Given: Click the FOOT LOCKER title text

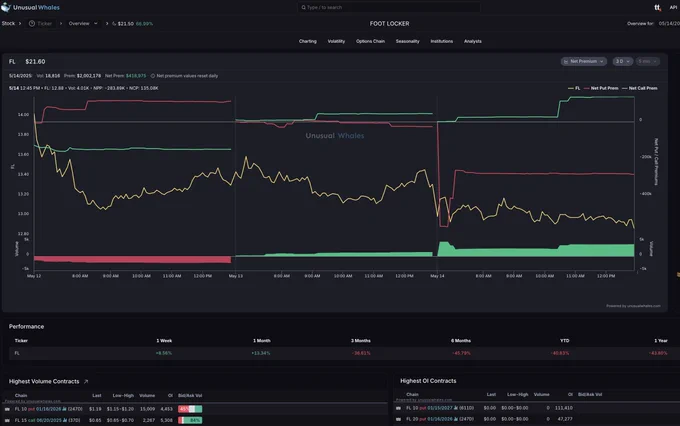Looking at the screenshot, I should point(389,23).
